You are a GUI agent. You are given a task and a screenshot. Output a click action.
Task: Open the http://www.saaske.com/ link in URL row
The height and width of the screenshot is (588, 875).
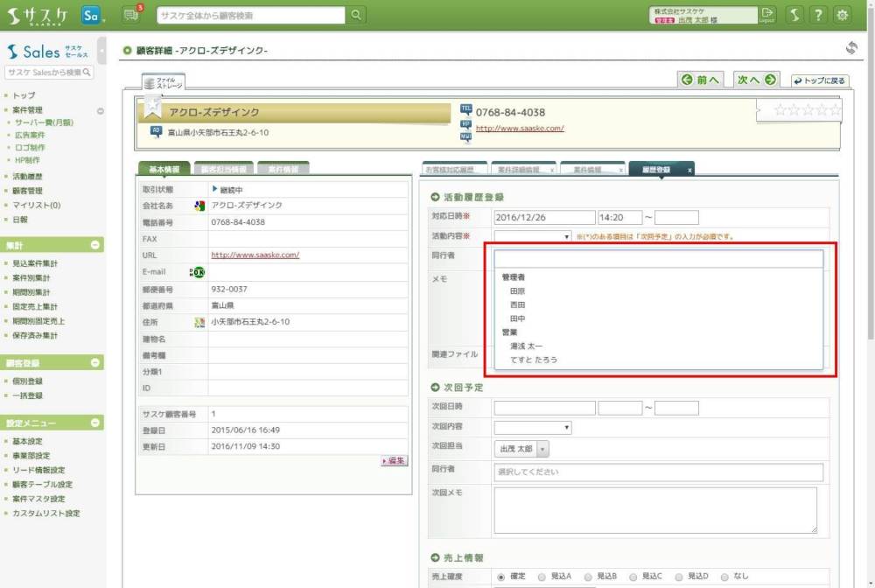click(x=255, y=255)
